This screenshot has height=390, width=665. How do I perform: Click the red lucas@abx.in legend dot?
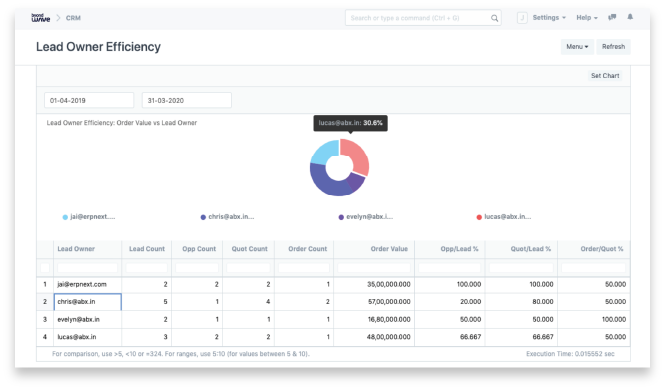pyautogui.click(x=479, y=217)
